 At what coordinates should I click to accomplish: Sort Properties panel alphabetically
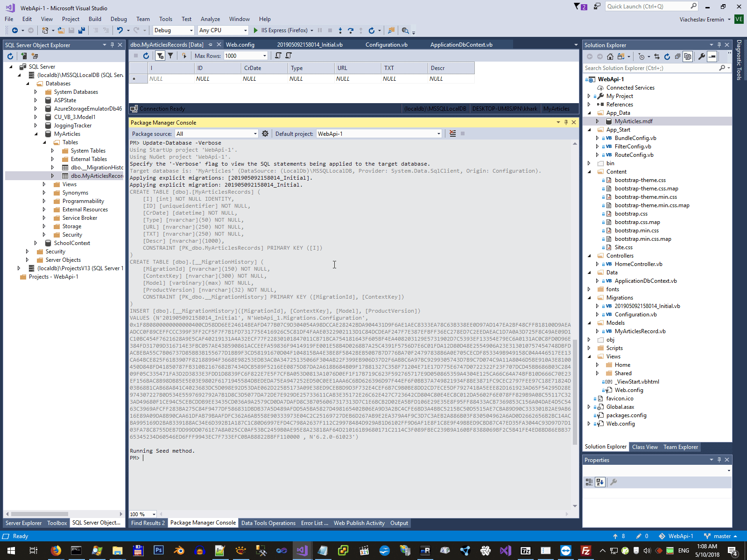(x=600, y=482)
